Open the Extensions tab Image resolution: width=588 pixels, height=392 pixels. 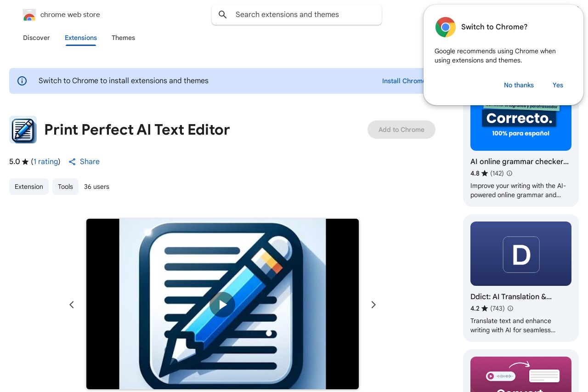(x=81, y=38)
